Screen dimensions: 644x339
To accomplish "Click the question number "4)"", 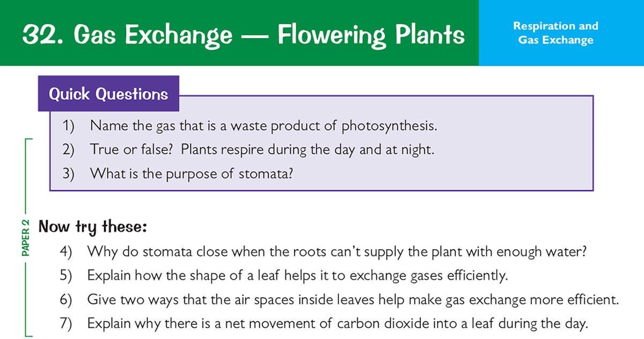I will point(65,252).
